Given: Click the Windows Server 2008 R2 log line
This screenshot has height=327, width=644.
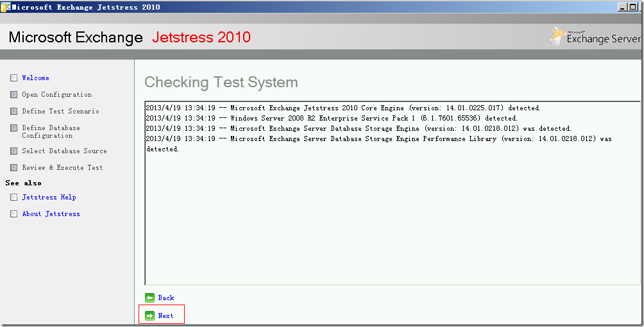Looking at the screenshot, I should pos(332,119).
